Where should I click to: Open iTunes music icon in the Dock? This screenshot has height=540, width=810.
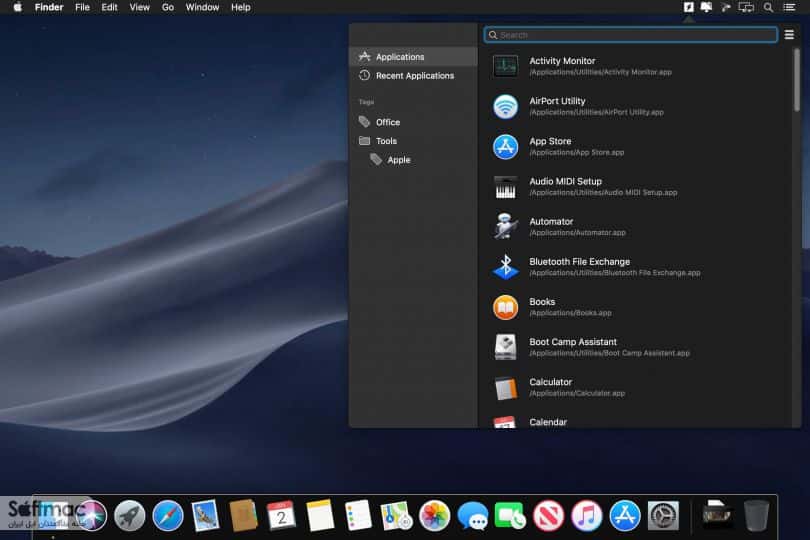click(x=586, y=515)
